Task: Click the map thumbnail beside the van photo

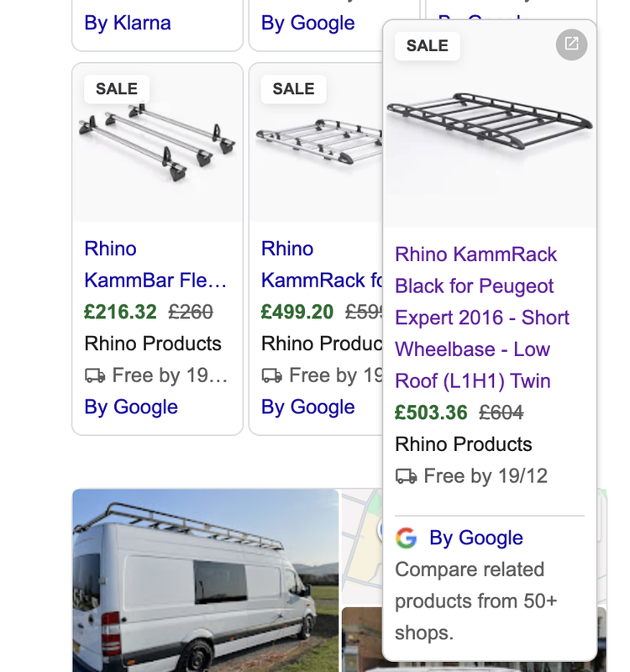Action: click(x=362, y=547)
